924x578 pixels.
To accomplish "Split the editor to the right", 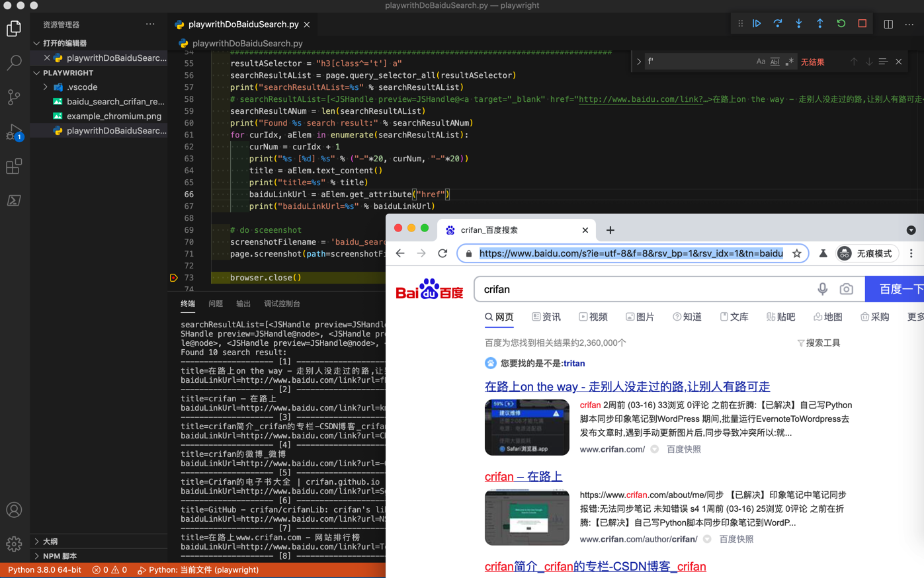I will (888, 24).
